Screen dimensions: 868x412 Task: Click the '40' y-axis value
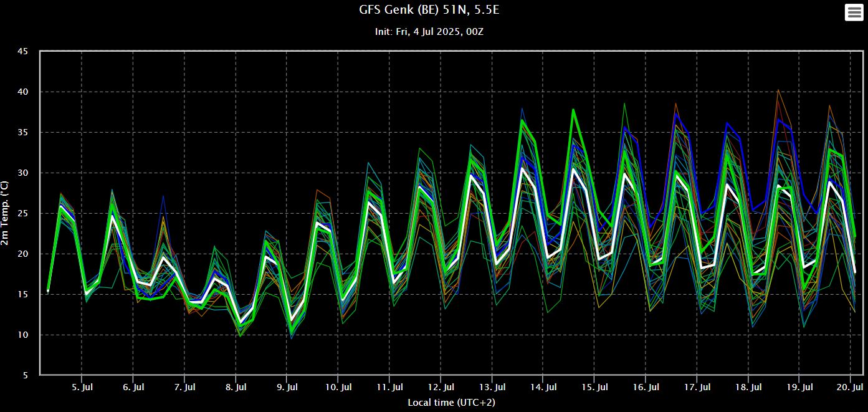(x=23, y=92)
